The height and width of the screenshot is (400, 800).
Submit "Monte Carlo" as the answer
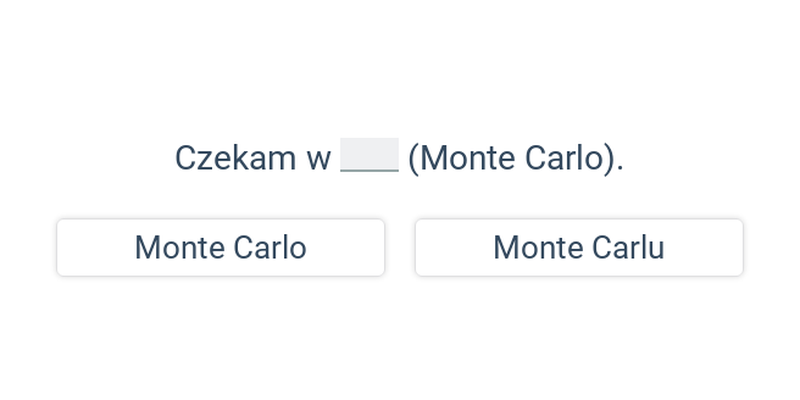[x=220, y=247]
